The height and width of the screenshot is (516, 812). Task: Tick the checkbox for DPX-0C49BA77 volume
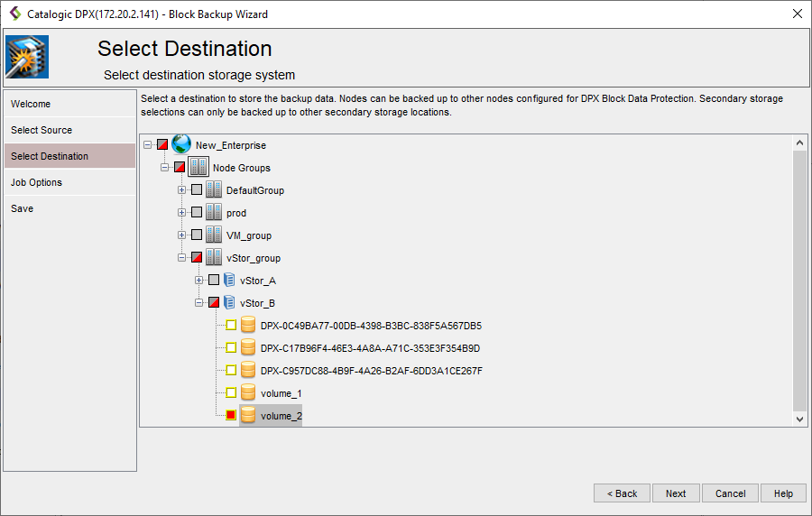pyautogui.click(x=231, y=326)
